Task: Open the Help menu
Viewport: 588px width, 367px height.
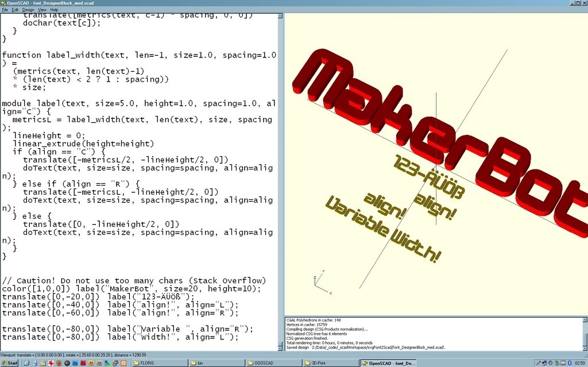Action: pos(54,10)
